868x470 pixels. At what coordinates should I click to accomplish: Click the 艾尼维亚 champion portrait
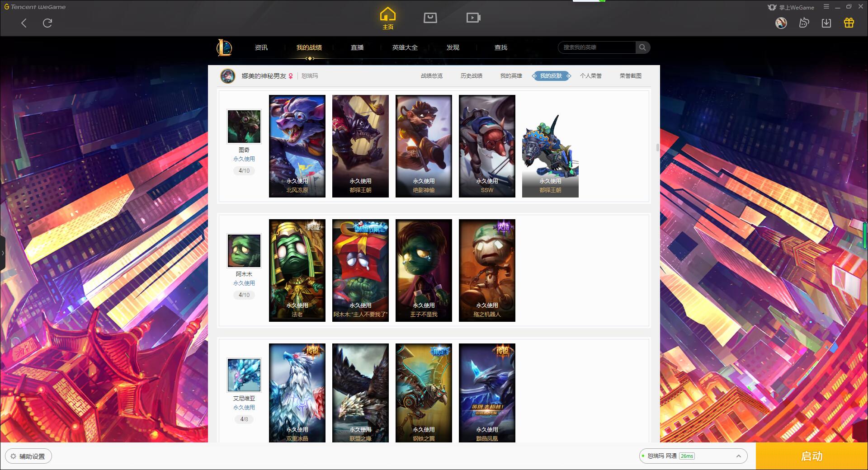pyautogui.click(x=244, y=375)
